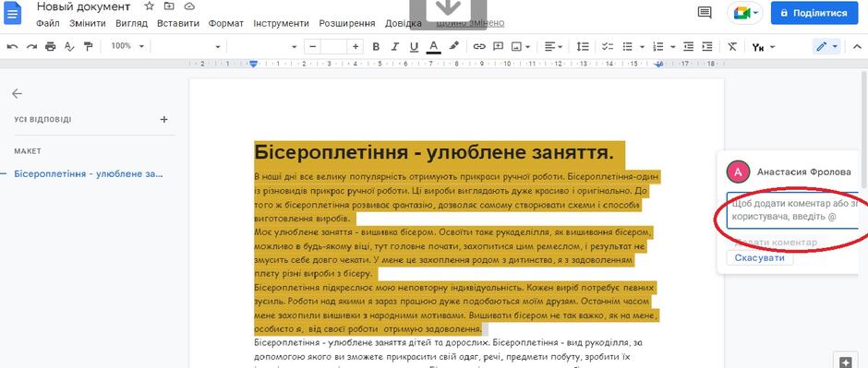
Task: Open the highlight color marker
Action: pos(453,46)
